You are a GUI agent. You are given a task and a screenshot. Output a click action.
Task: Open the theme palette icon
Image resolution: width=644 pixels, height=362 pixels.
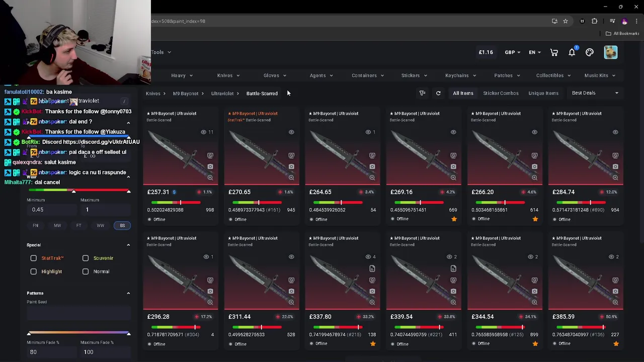pyautogui.click(x=590, y=52)
